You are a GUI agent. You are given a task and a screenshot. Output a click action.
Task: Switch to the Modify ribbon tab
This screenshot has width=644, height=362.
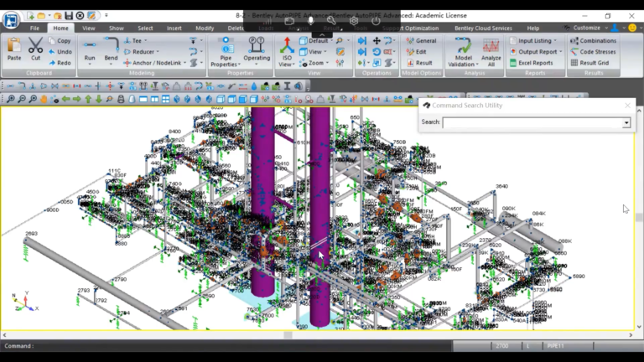coord(205,28)
